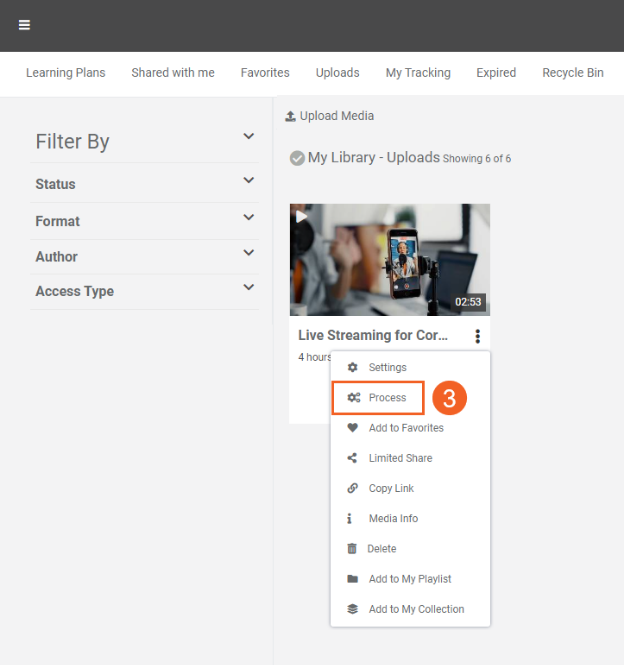The image size is (624, 666).
Task: Choose Add to My Playlist
Action: pos(410,579)
